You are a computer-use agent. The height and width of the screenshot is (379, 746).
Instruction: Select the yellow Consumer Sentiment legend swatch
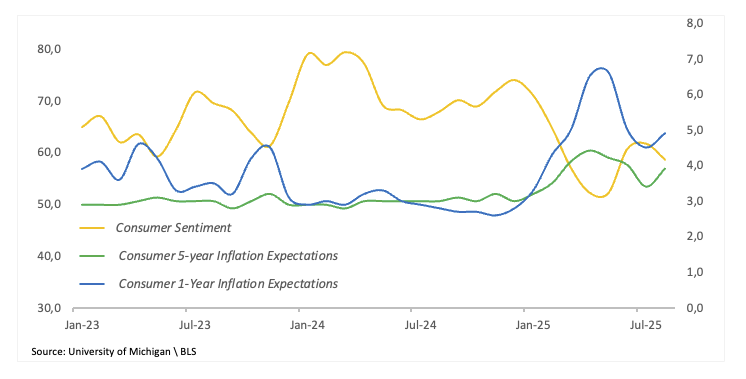[92, 228]
